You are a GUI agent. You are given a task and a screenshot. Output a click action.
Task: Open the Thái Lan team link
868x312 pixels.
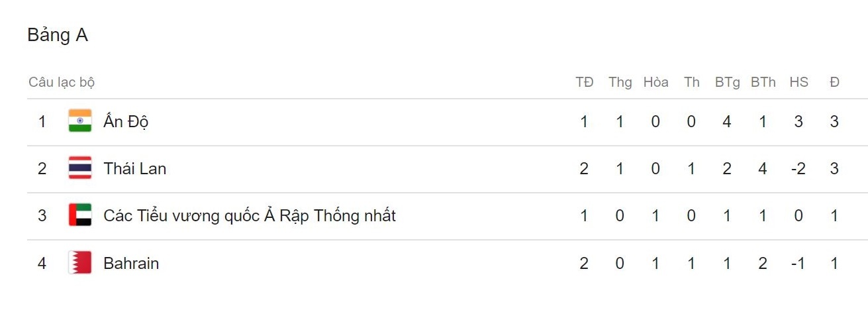click(x=134, y=169)
